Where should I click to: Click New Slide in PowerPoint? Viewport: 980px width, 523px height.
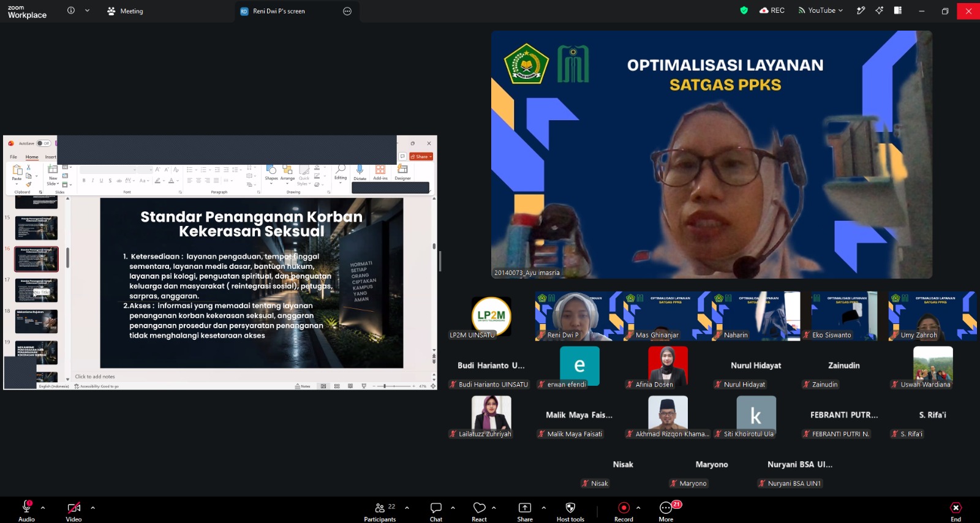coord(53,175)
